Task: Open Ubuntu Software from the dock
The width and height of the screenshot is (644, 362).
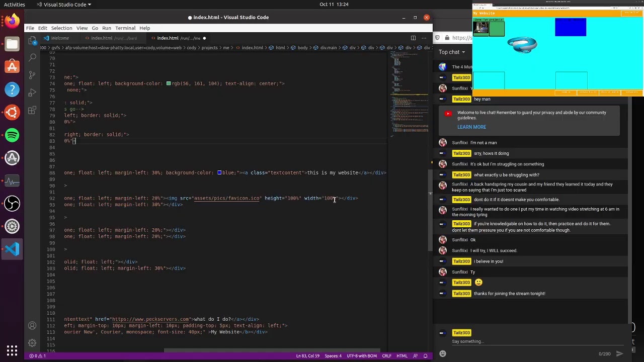Action: 12,66
